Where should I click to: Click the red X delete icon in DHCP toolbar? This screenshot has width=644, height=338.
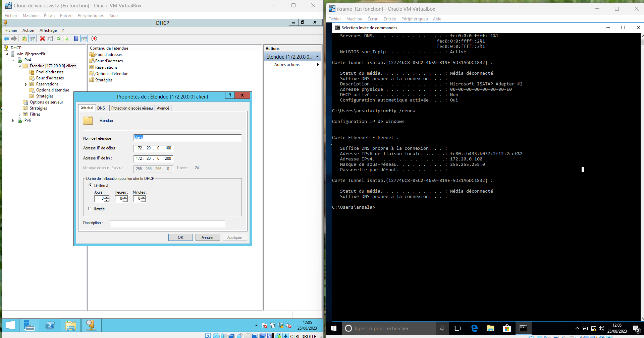click(x=42, y=39)
